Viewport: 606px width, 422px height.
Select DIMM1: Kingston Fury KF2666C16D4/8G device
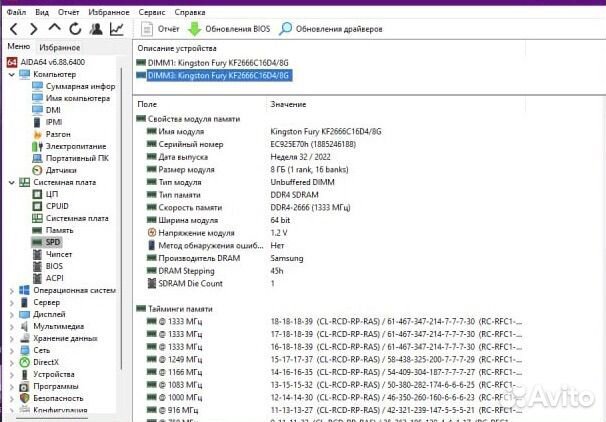[x=213, y=63]
